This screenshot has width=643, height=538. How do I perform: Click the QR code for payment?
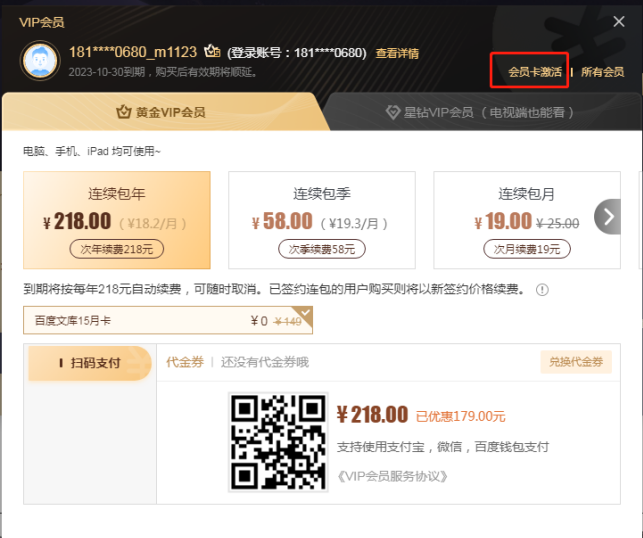(x=279, y=441)
